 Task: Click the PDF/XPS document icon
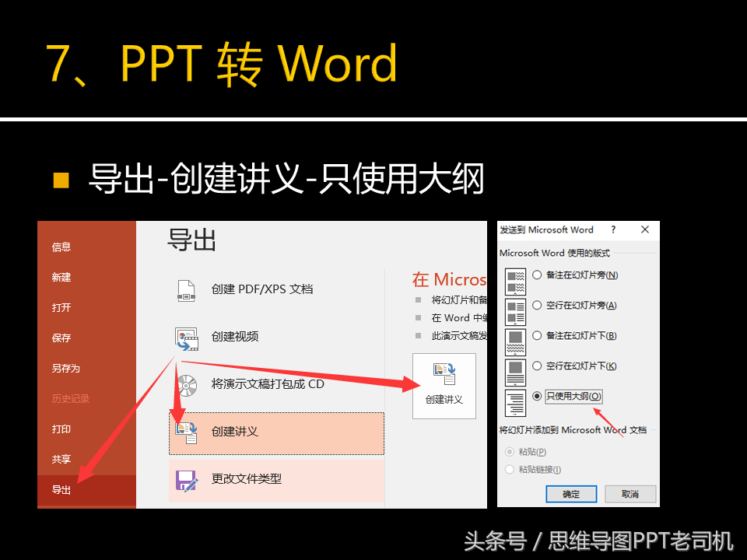[186, 290]
